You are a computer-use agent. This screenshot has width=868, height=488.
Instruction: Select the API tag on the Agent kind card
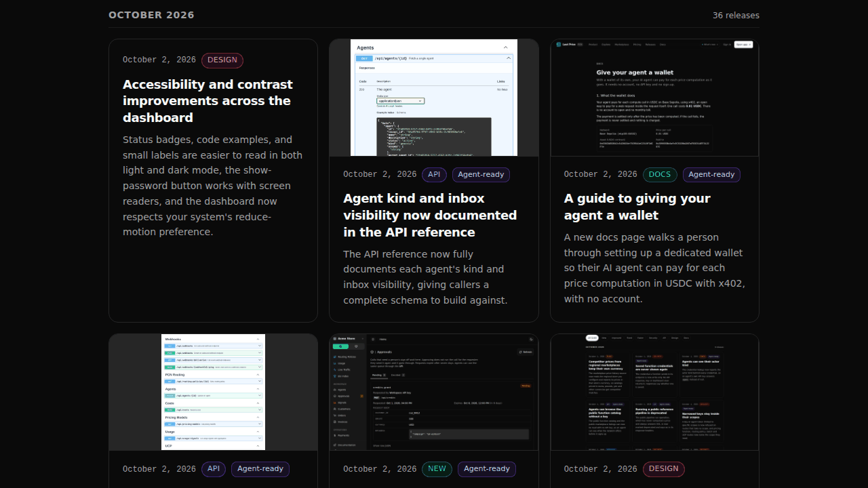[434, 174]
